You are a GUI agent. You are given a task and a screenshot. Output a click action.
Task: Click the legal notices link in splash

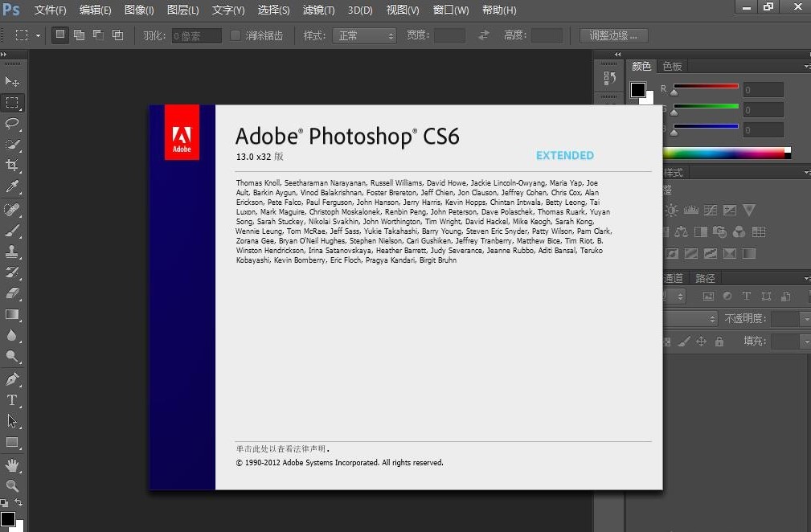(283, 448)
